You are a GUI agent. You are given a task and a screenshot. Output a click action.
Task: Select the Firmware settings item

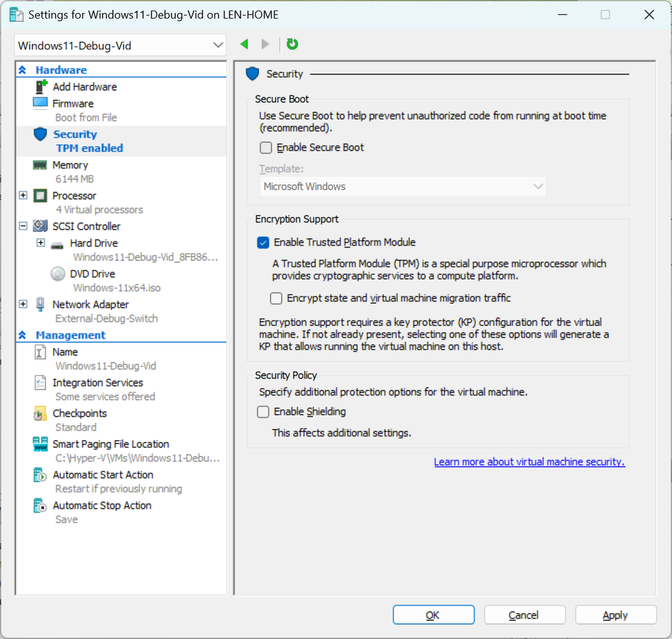click(x=73, y=104)
